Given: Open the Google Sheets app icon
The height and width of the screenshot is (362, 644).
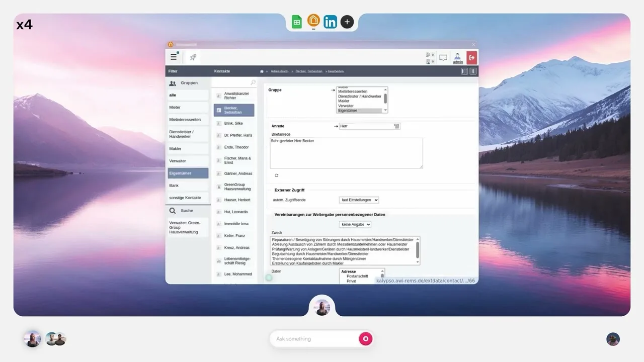Looking at the screenshot, I should pyautogui.click(x=297, y=22).
